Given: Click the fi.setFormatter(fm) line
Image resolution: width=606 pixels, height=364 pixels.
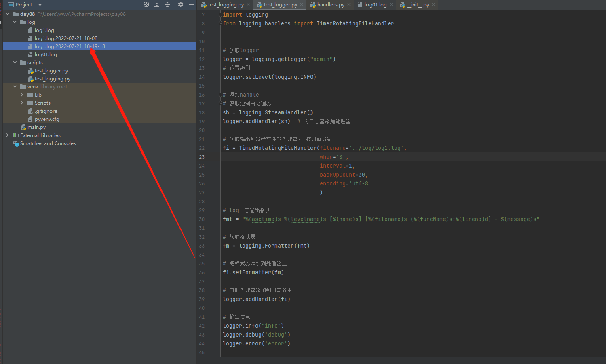Looking at the screenshot, I should 253,273.
